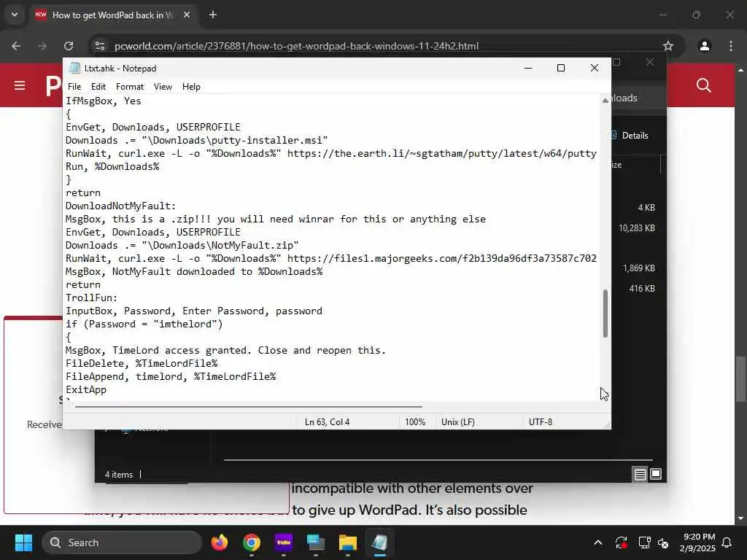Bookmark this page with star icon
This screenshot has height=560, width=747.
point(668,46)
